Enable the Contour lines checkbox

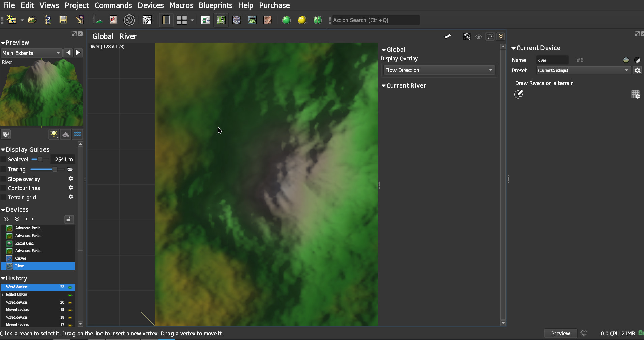tap(4, 188)
